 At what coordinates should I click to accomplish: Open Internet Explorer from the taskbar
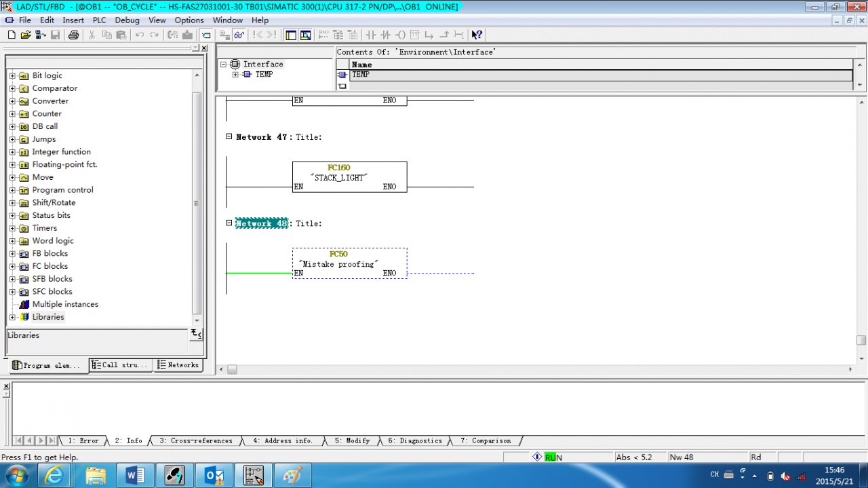click(54, 475)
